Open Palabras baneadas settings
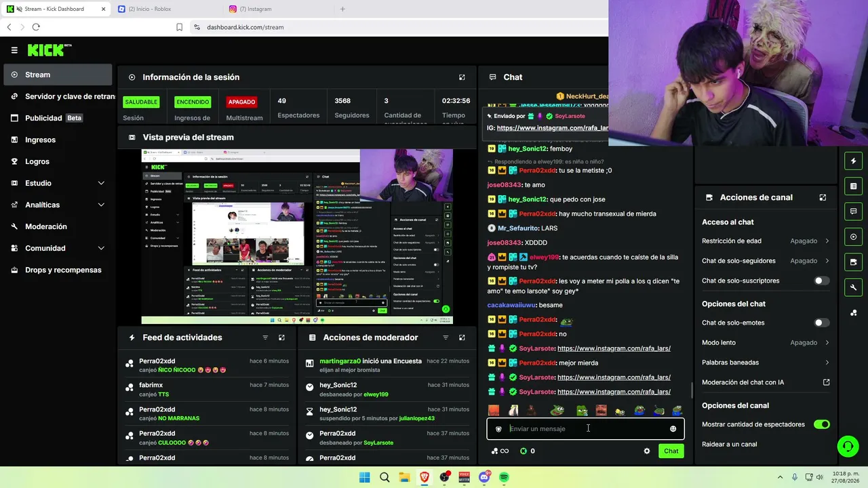 pos(766,363)
